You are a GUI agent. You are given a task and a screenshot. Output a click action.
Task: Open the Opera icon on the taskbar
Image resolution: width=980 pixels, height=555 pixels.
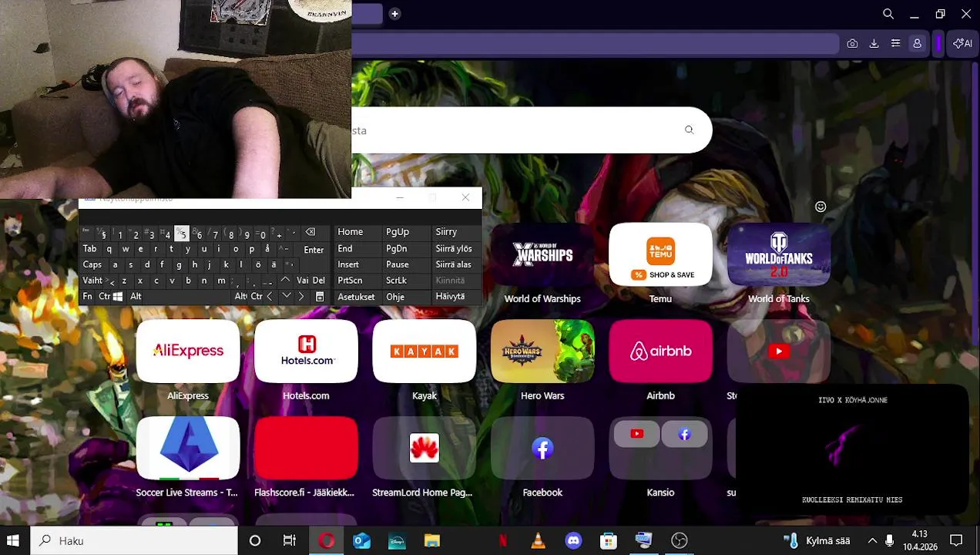327,540
